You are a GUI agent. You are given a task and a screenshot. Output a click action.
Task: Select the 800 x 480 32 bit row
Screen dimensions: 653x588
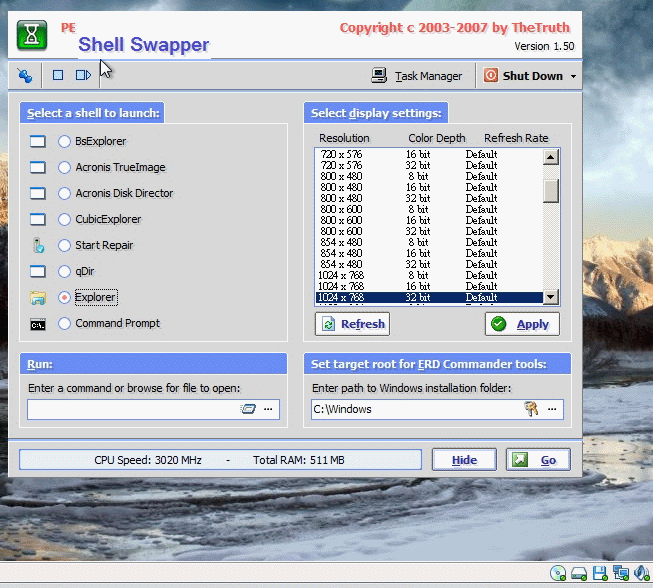(429, 198)
